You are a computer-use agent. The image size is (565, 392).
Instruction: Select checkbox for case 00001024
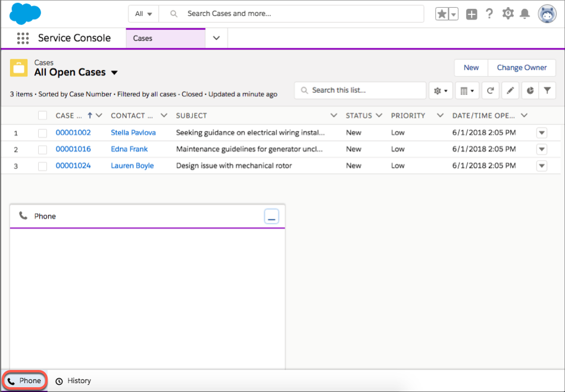click(x=42, y=166)
